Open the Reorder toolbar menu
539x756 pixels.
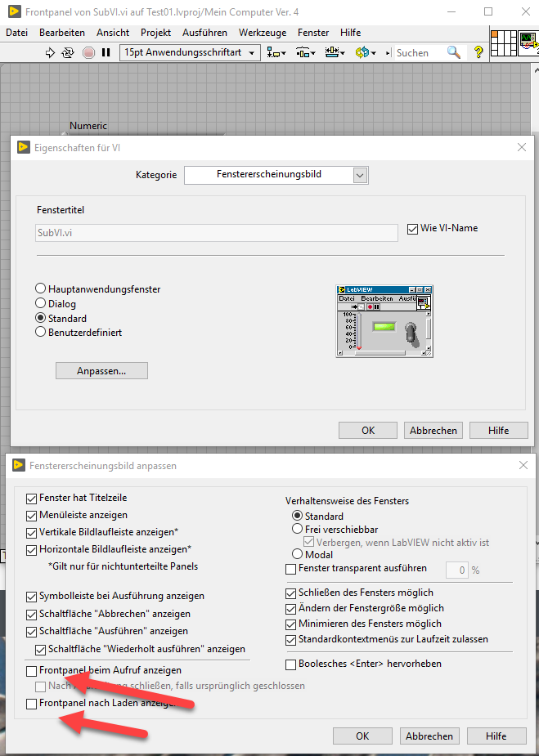366,52
